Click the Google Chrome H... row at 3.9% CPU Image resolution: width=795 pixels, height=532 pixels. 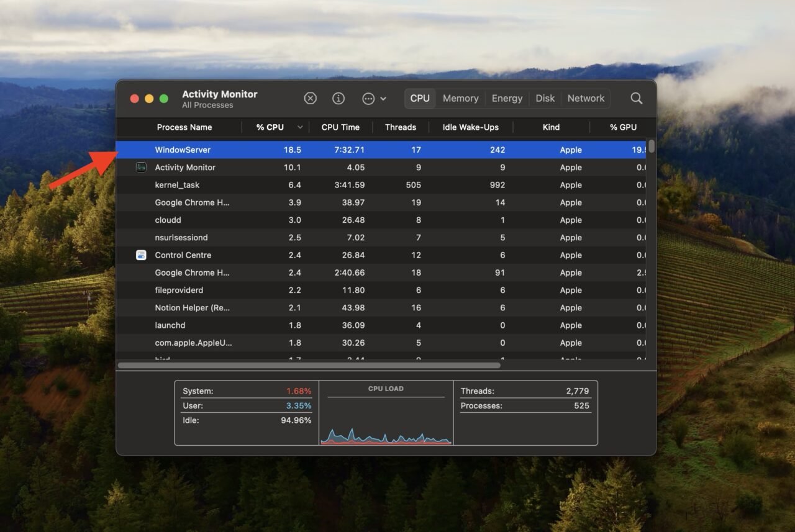(x=381, y=202)
